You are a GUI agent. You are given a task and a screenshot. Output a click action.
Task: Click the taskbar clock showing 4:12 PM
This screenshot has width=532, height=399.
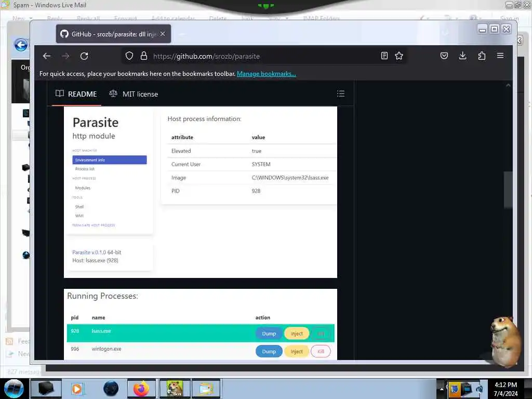coord(506,389)
